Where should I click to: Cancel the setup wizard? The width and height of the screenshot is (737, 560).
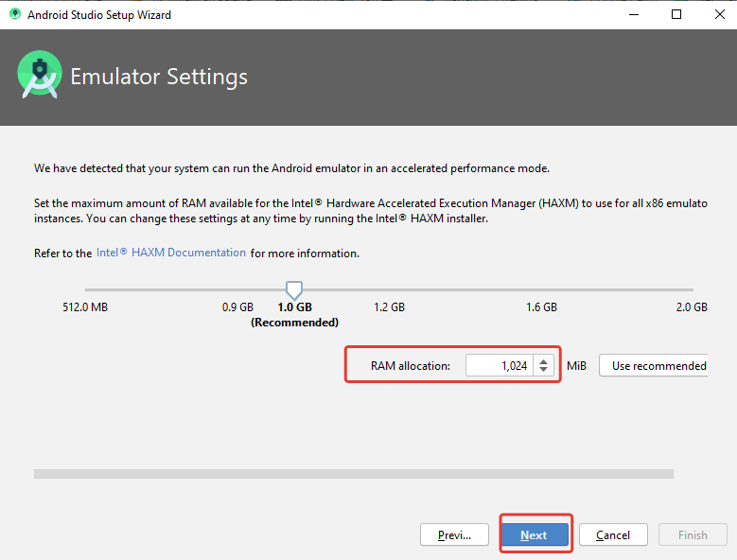(x=613, y=534)
